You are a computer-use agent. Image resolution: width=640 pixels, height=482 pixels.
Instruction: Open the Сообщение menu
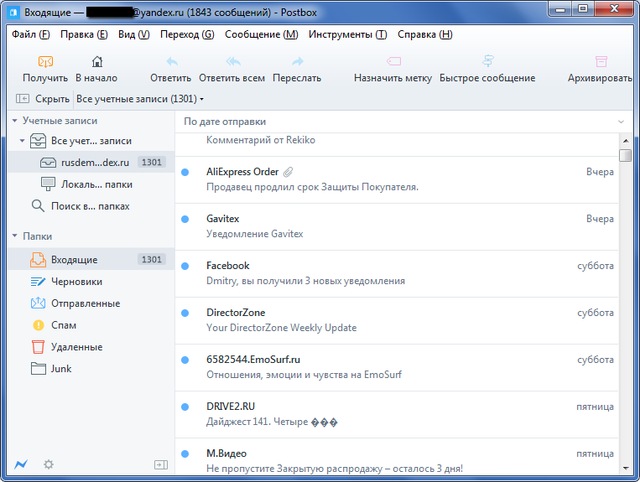click(261, 34)
